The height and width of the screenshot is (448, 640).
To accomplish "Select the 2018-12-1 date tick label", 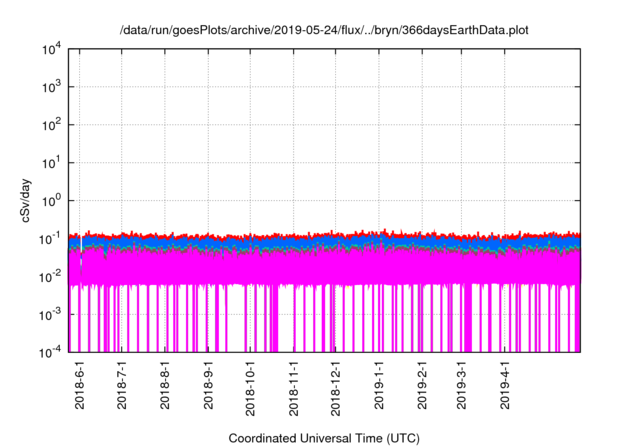I will point(336,389).
